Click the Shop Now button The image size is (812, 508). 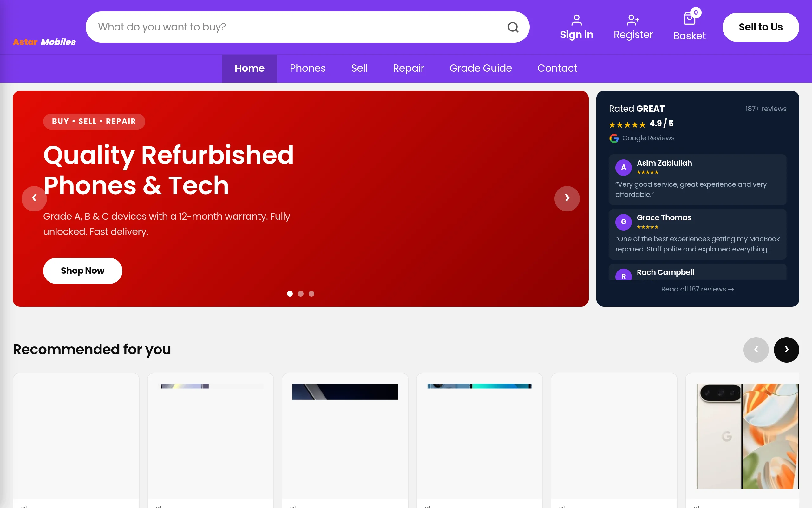[82, 271]
